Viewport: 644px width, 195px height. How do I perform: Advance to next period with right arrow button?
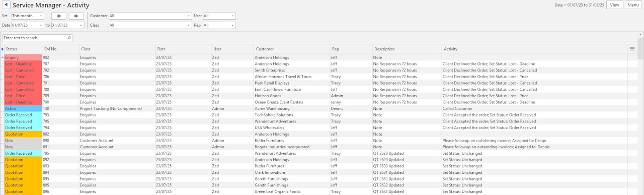pos(76,16)
